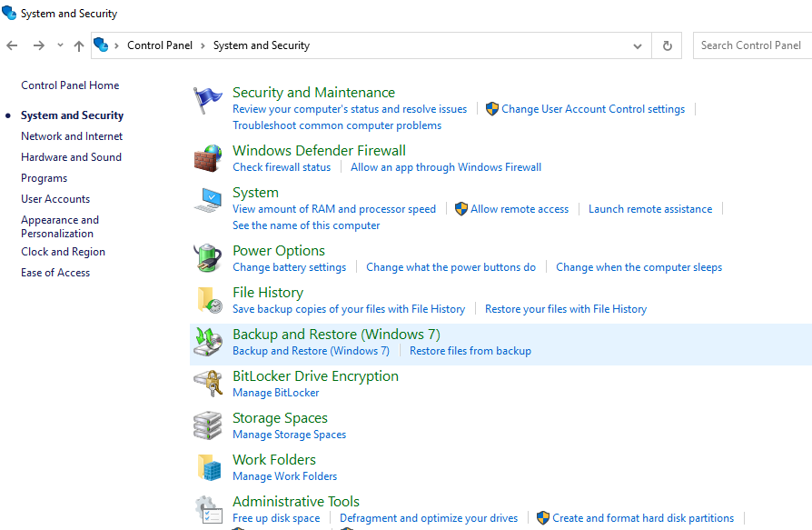Open Restore your files with File History

tap(566, 309)
